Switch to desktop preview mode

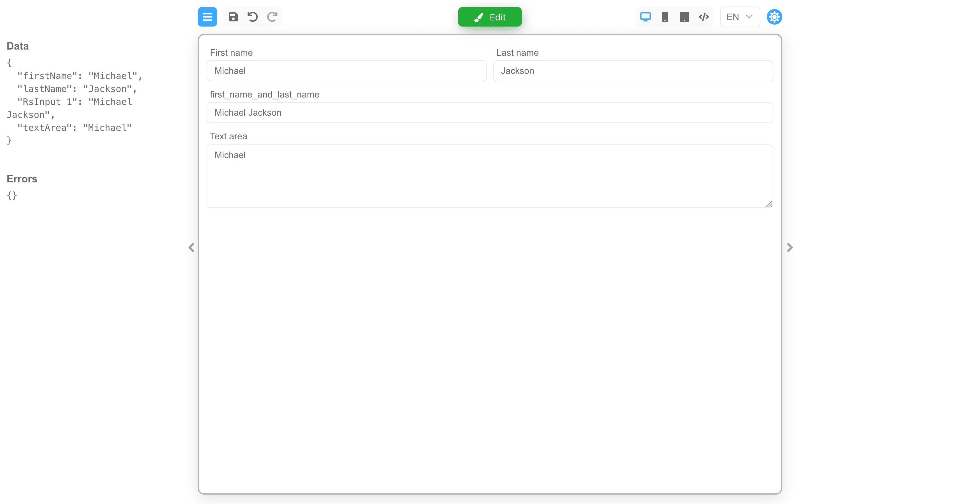[x=645, y=17]
